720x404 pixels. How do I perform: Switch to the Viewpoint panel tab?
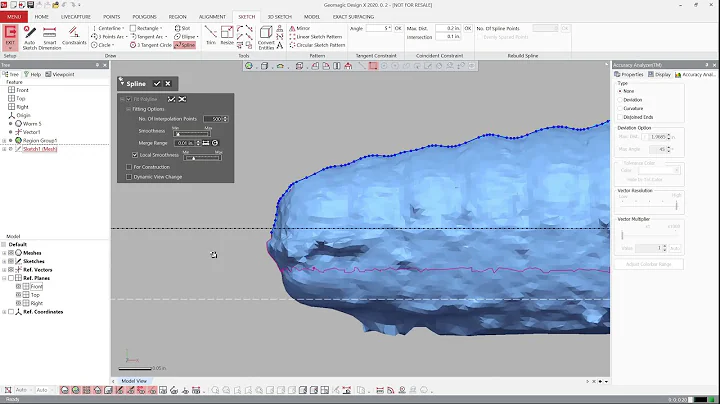pyautogui.click(x=60, y=74)
